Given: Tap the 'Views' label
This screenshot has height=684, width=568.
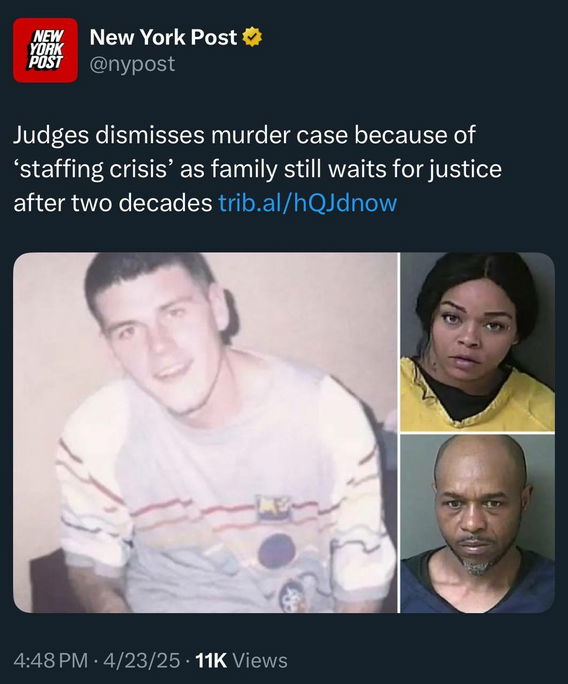Looking at the screenshot, I should (260, 660).
